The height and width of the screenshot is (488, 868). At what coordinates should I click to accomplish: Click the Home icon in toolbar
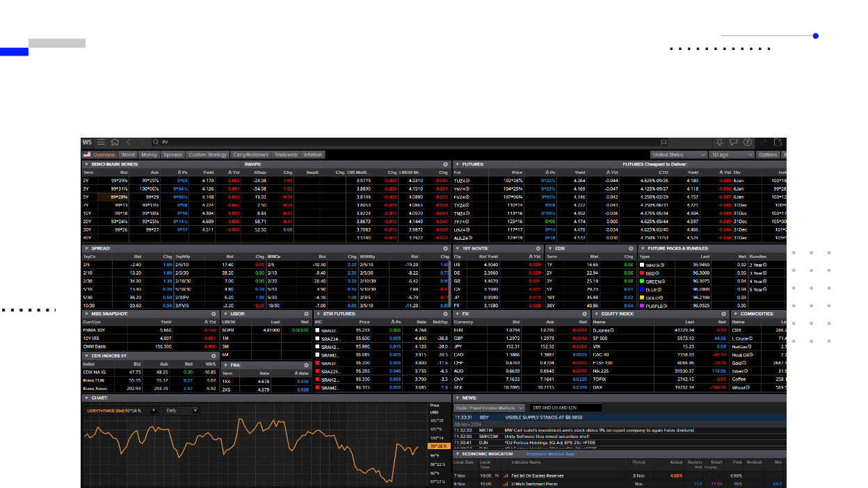click(x=115, y=142)
